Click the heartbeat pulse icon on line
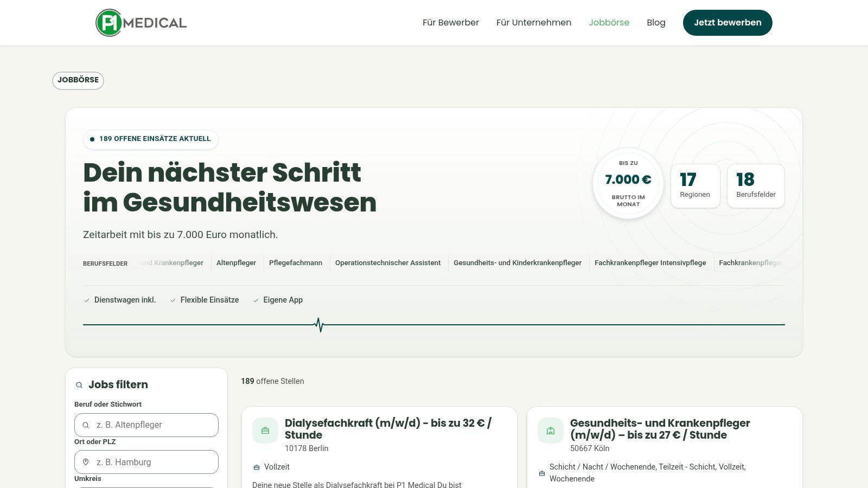The width and height of the screenshot is (868, 488). pyautogui.click(x=320, y=325)
